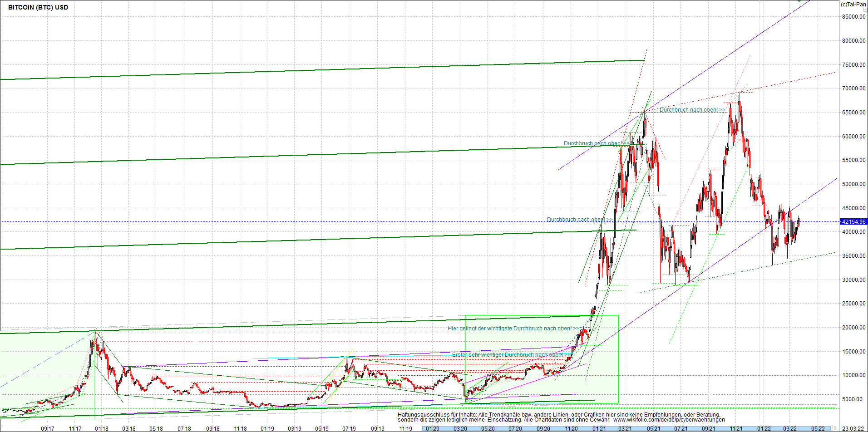Click the 50000.00 price axis label
Viewport: 868px width, 432px height.
(x=854, y=184)
